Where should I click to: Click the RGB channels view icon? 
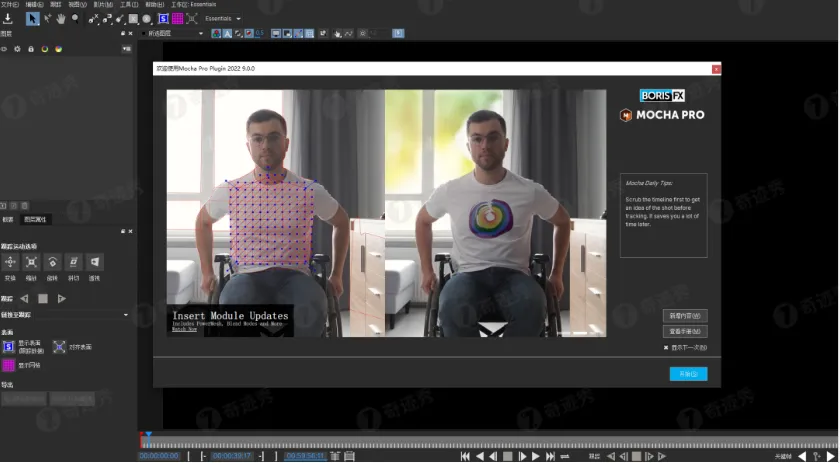(216, 33)
